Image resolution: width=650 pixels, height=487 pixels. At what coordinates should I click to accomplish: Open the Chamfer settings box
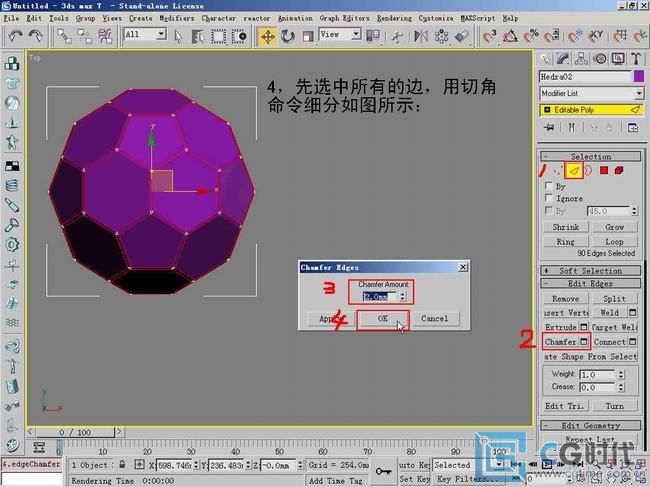pyautogui.click(x=584, y=342)
